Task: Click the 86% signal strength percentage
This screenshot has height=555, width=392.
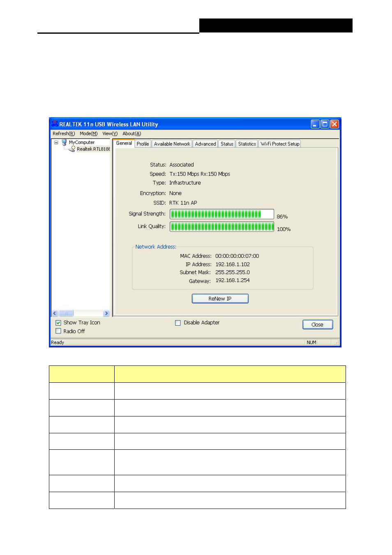Action: tap(282, 217)
